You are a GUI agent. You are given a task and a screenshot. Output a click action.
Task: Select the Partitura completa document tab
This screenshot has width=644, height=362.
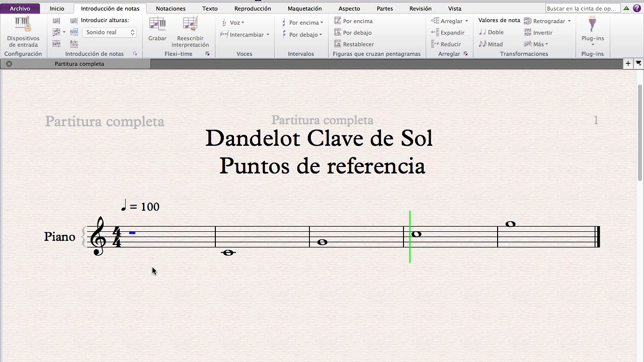pos(79,64)
